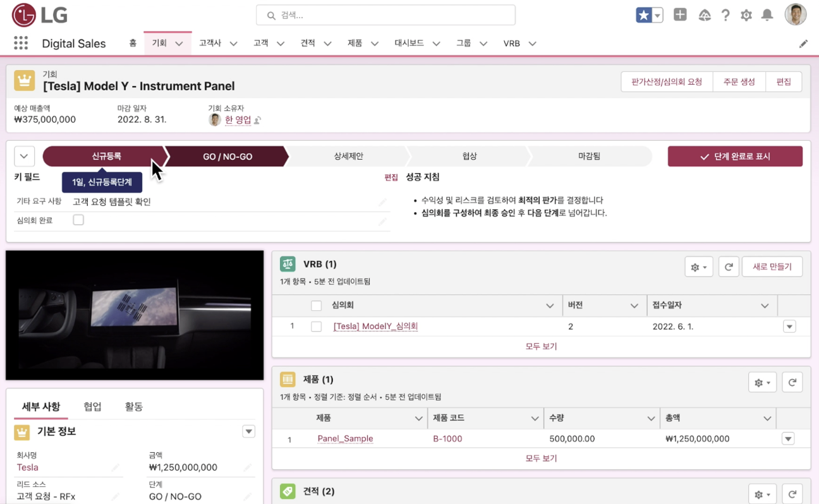
Task: Click the Favorites star icon
Action: tap(643, 15)
